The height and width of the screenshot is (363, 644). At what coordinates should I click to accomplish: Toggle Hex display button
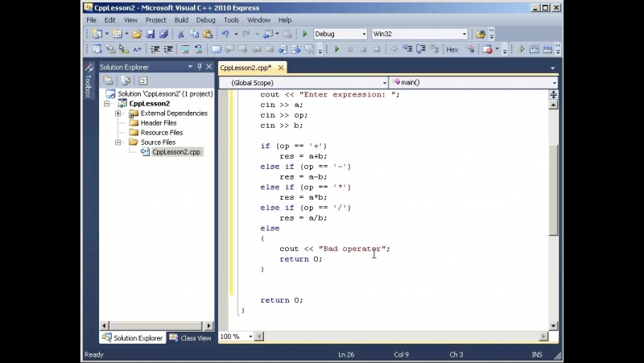[x=452, y=50]
